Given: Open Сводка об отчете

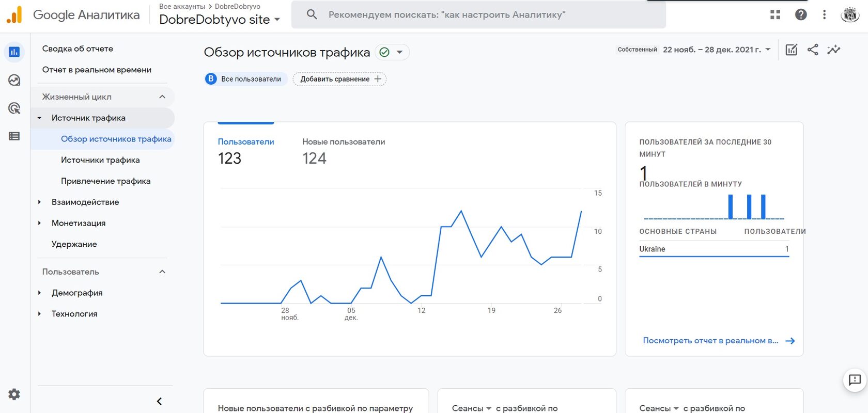Looking at the screenshot, I should pos(78,49).
